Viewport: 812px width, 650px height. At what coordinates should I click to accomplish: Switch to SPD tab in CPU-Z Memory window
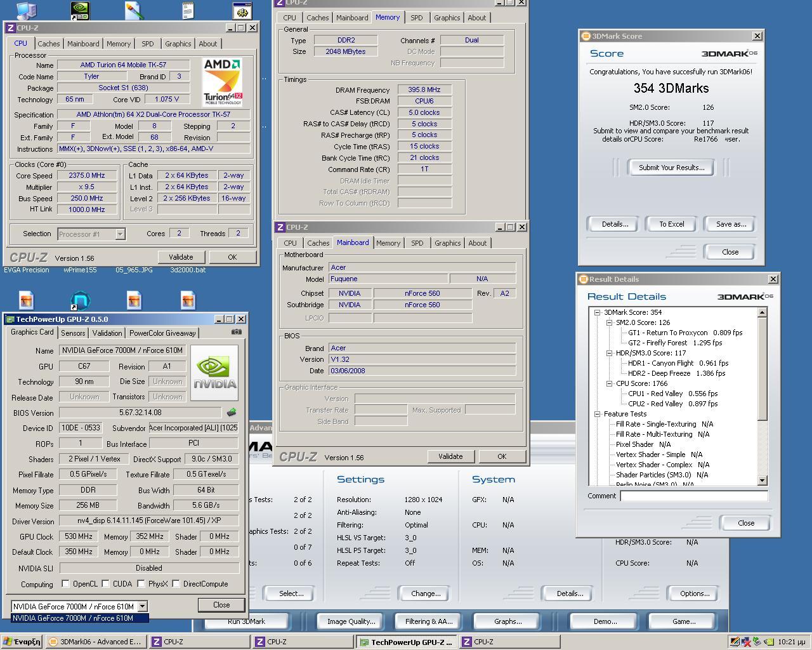417,18
